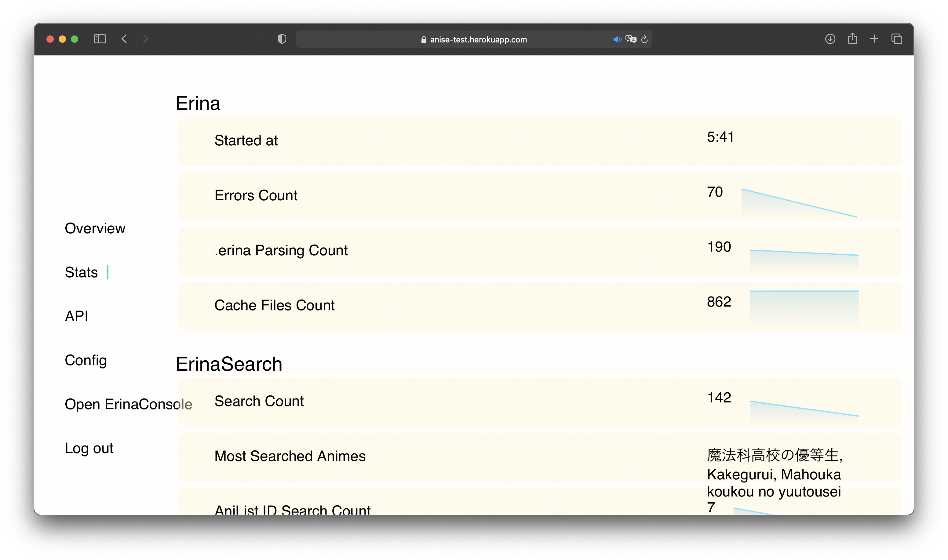The image size is (948, 560).
Task: Go back to previous page
Action: 124,39
